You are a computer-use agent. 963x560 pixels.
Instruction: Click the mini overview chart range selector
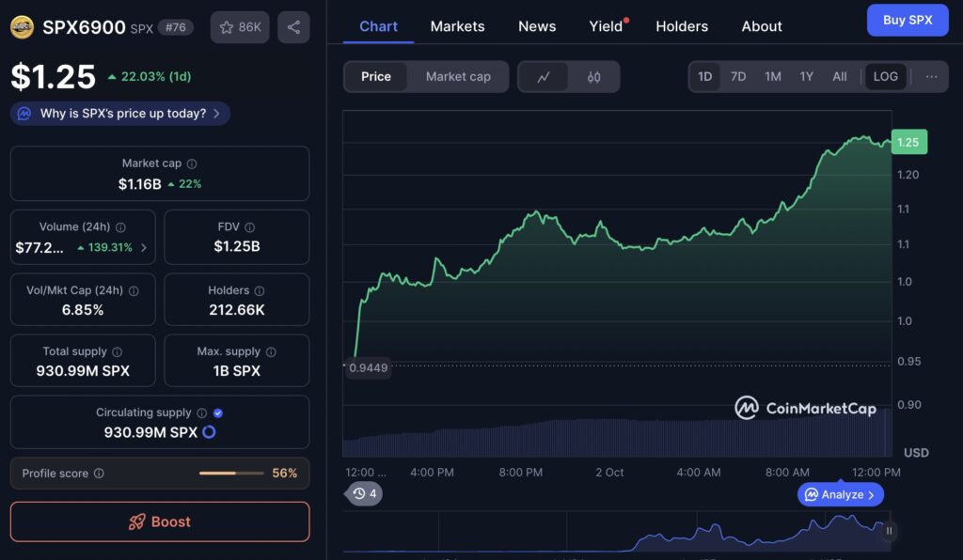[619, 533]
